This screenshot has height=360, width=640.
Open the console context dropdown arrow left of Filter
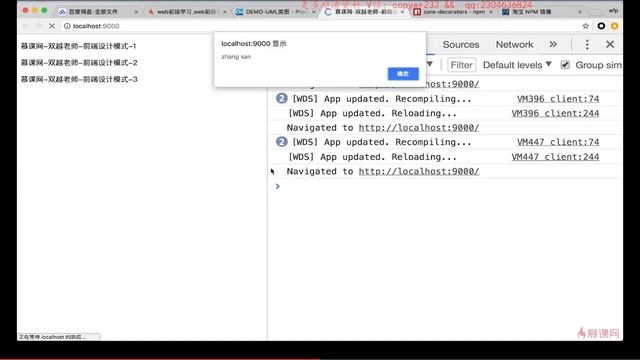click(x=429, y=64)
